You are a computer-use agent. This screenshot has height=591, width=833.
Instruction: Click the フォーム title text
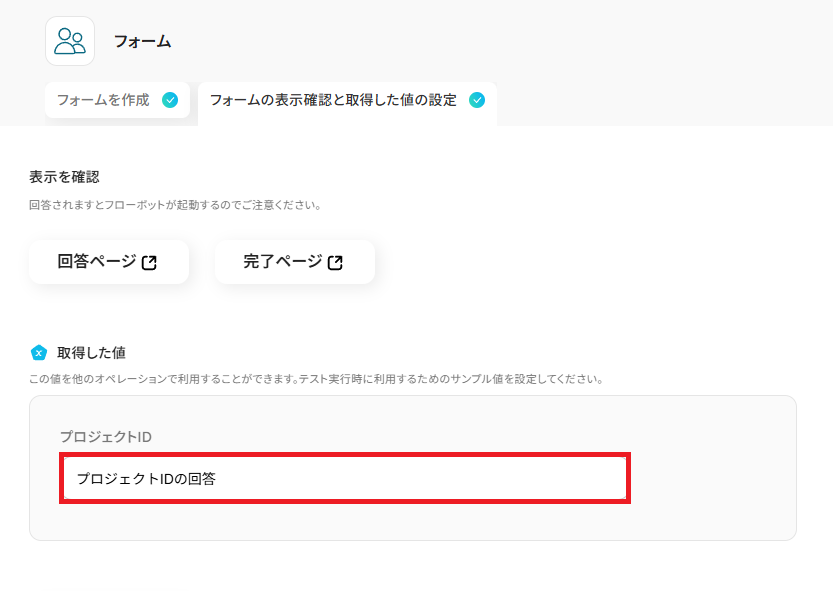[142, 41]
